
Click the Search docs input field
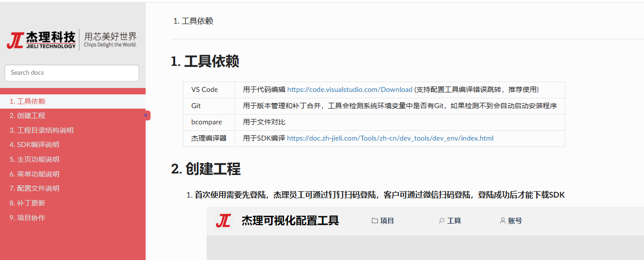tap(72, 73)
